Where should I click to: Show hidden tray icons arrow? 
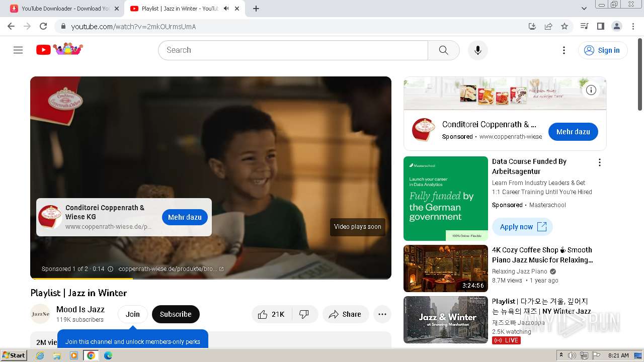pos(561,355)
